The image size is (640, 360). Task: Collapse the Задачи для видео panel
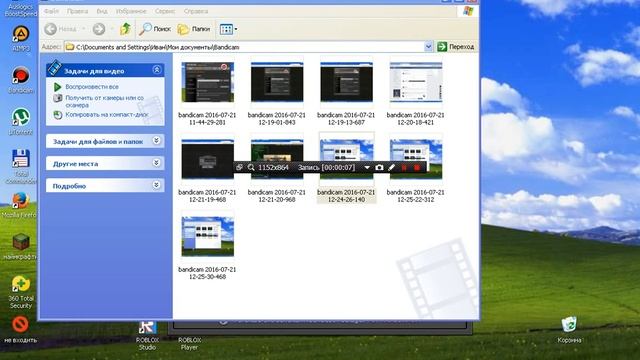click(x=157, y=70)
